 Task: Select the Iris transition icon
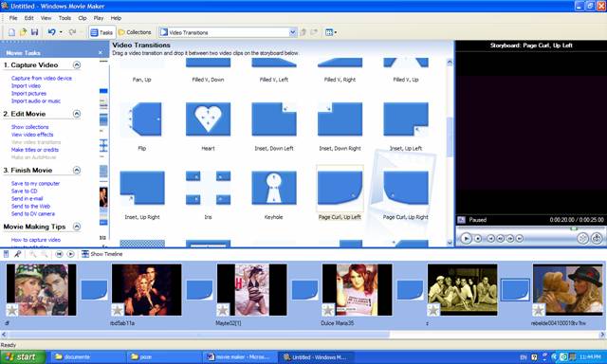click(209, 188)
